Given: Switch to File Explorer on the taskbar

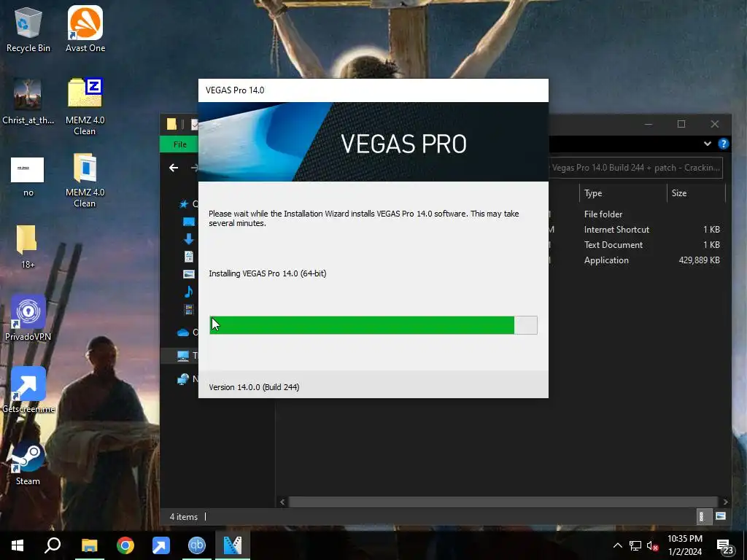Looking at the screenshot, I should click(89, 545).
